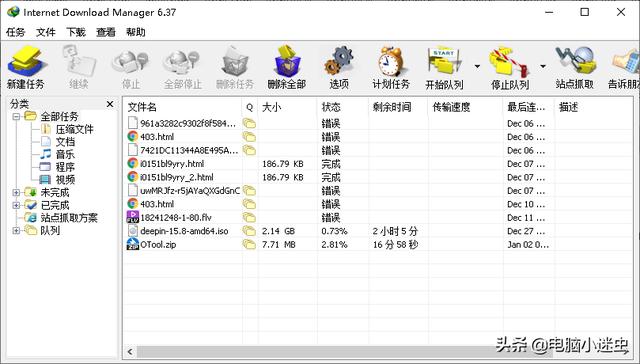Sort by the 文件名 column header
The height and width of the screenshot is (364, 640).
tap(182, 107)
